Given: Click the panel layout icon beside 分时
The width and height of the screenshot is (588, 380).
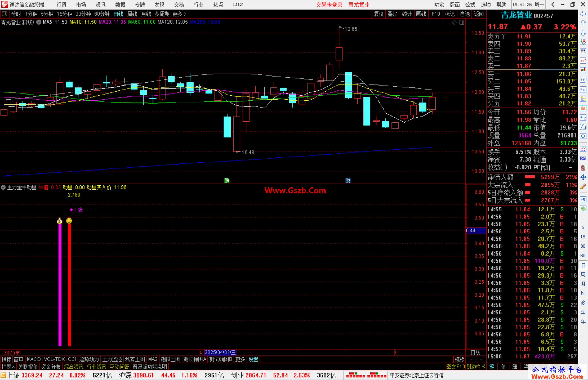Looking at the screenshot, I should 5,14.
